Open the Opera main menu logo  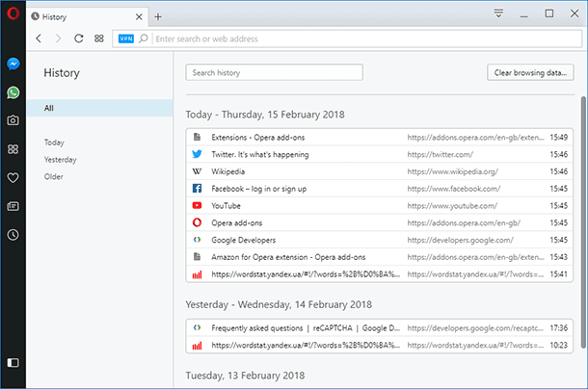13,13
